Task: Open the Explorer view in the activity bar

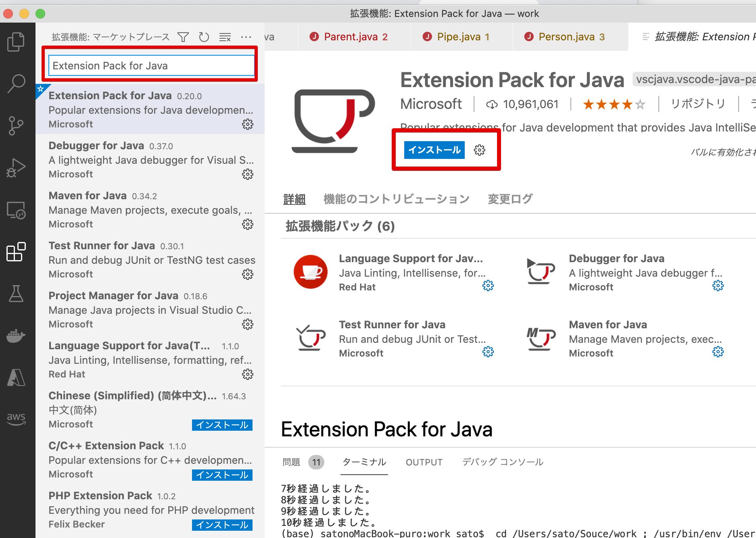Action: coord(16,42)
